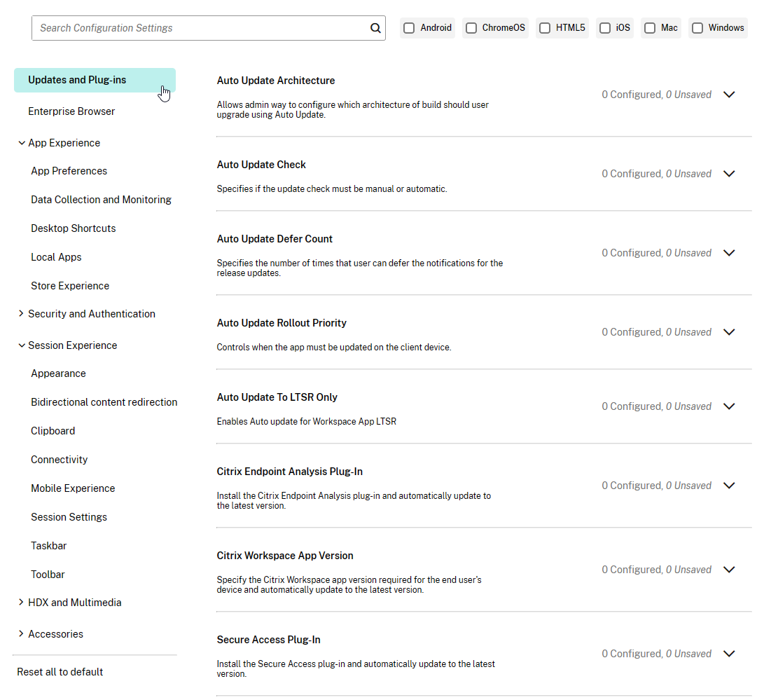Select Updates and Plug-ins category
757x700 pixels.
(95, 80)
